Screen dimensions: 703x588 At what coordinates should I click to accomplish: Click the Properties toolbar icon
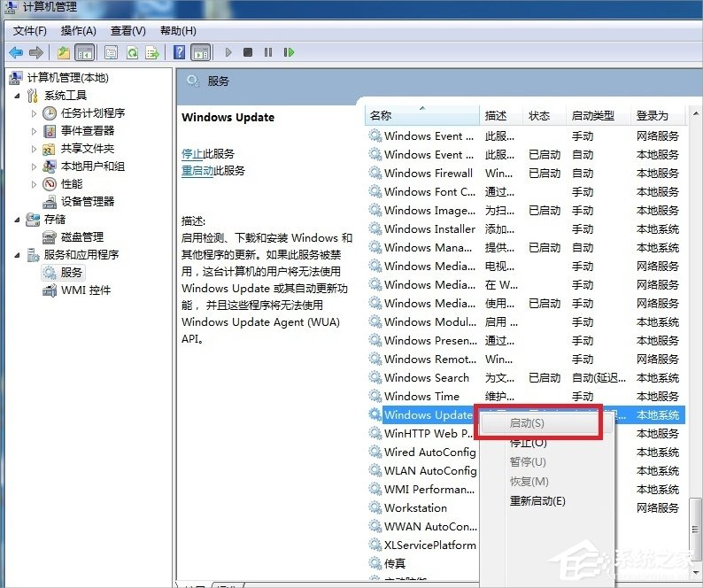tap(112, 52)
